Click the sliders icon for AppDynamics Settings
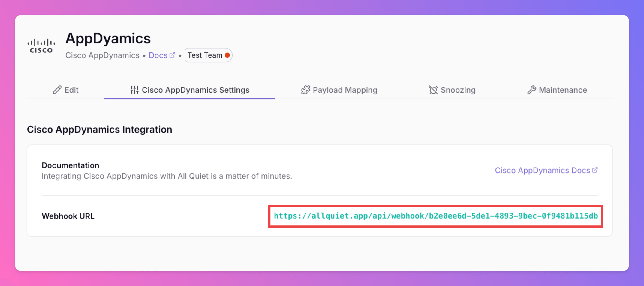This screenshot has height=286, width=644. click(134, 90)
